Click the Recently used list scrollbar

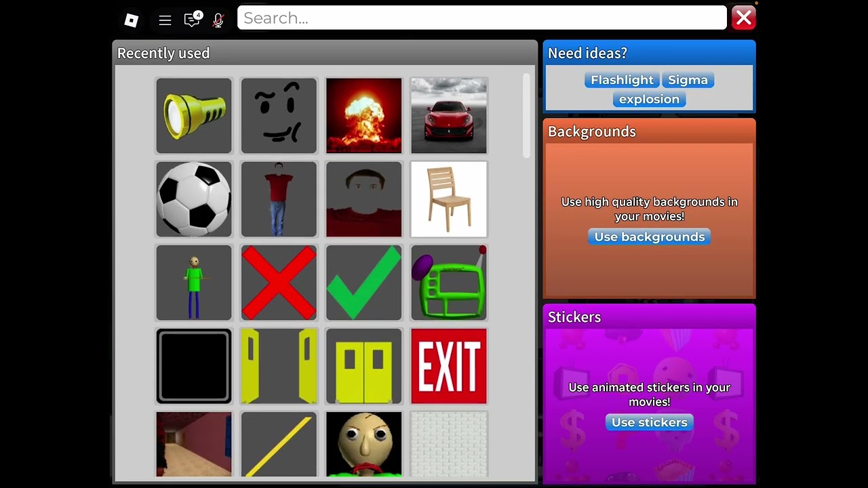pos(527,116)
